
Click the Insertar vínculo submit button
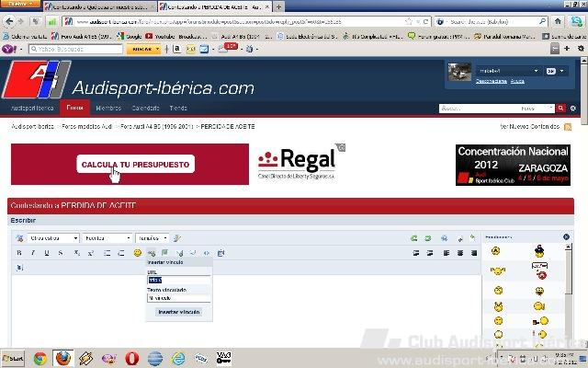(179, 312)
